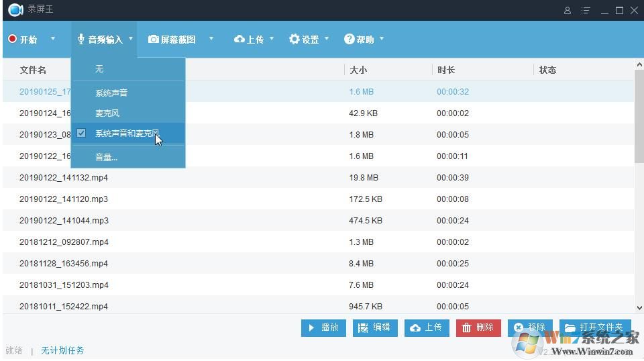
Task: Select file 20190122_141044.mp3
Action: [x=64, y=221]
